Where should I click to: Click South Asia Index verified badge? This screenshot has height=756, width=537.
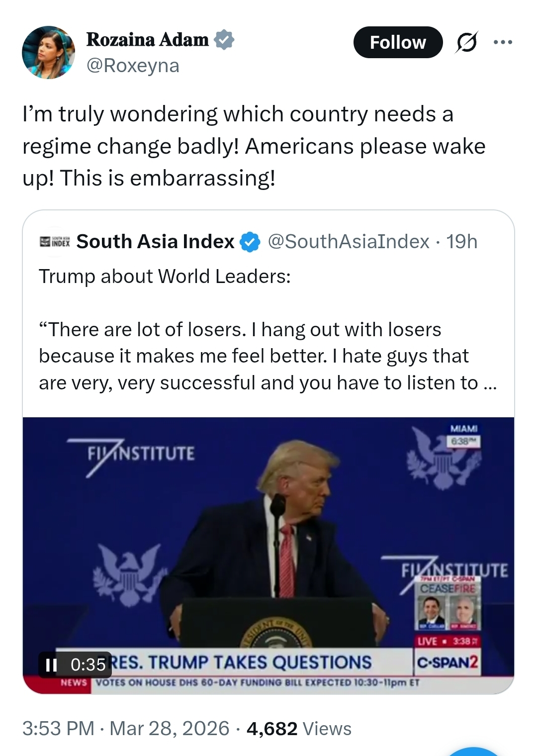[x=250, y=242]
